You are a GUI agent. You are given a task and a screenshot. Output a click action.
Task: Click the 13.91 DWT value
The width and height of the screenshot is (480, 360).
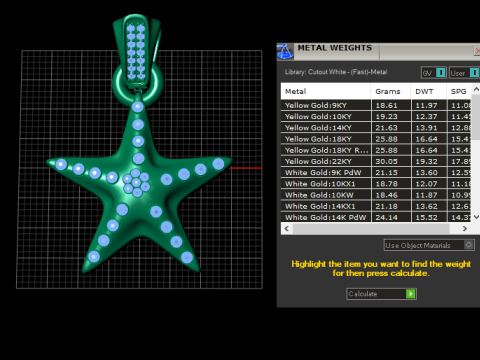[x=426, y=128]
